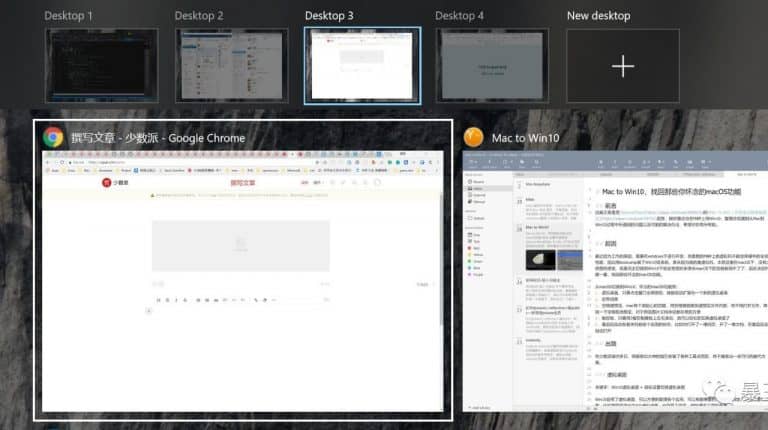Click the red 撰写文章 heading in Chrome preview
Image resolution: width=768 pixels, height=430 pixels.
coord(242,183)
